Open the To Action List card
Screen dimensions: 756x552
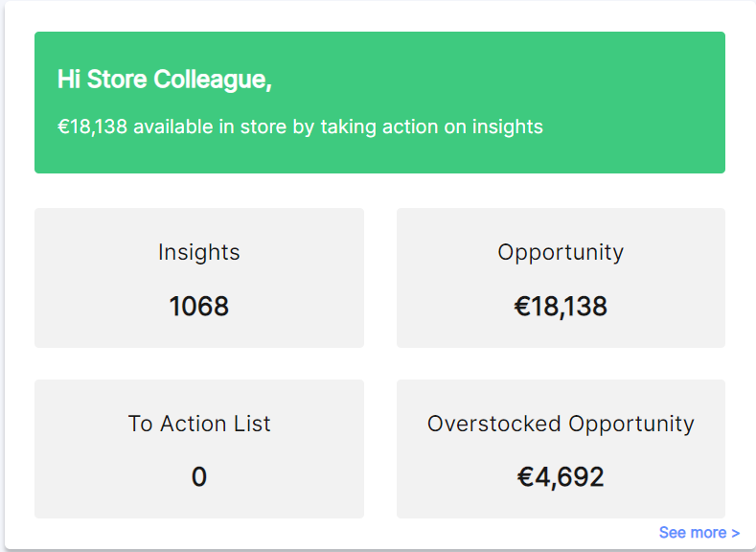coord(199,448)
